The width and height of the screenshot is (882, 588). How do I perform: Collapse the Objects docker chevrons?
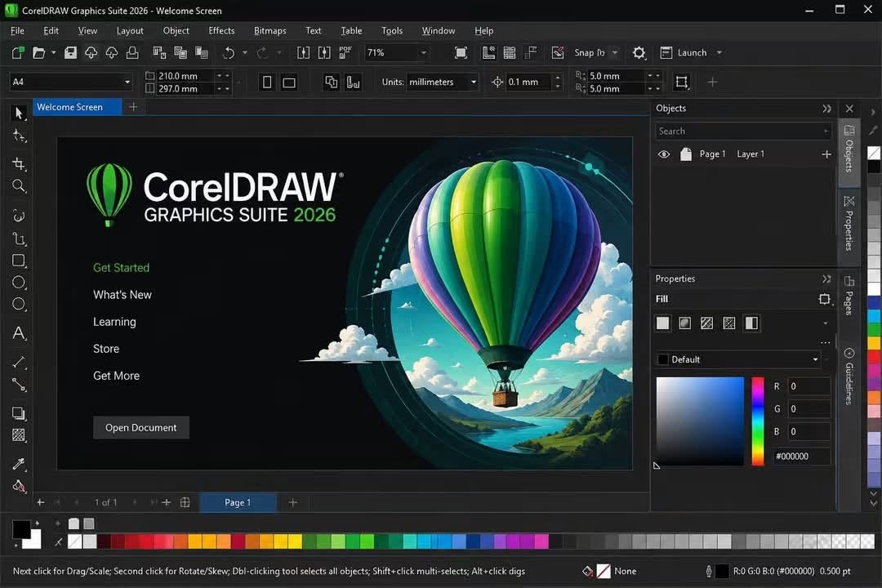click(x=826, y=109)
